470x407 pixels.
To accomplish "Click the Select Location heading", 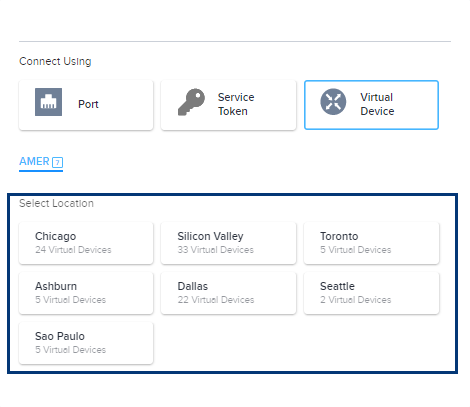I will pyautogui.click(x=56, y=203).
